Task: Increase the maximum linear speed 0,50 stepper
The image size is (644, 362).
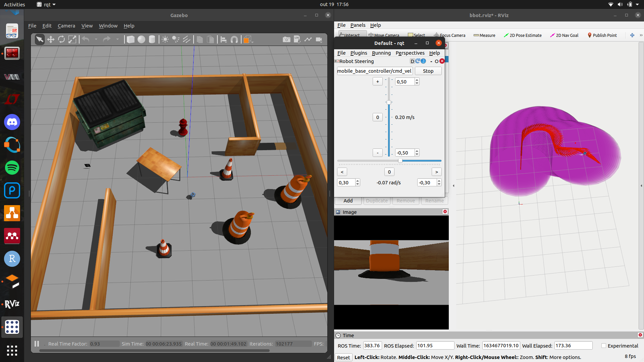Action: pos(417,80)
